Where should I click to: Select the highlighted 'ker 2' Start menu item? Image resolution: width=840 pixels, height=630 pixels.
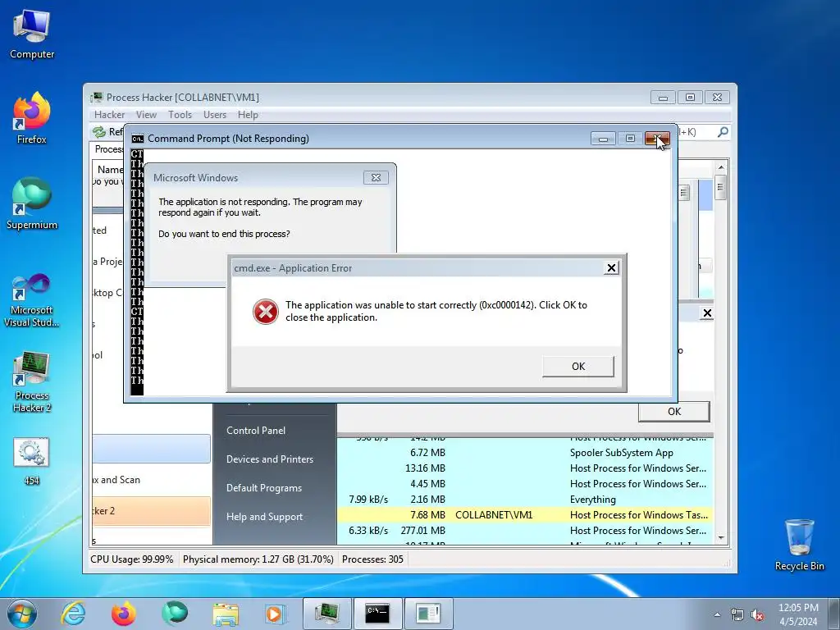(151, 511)
